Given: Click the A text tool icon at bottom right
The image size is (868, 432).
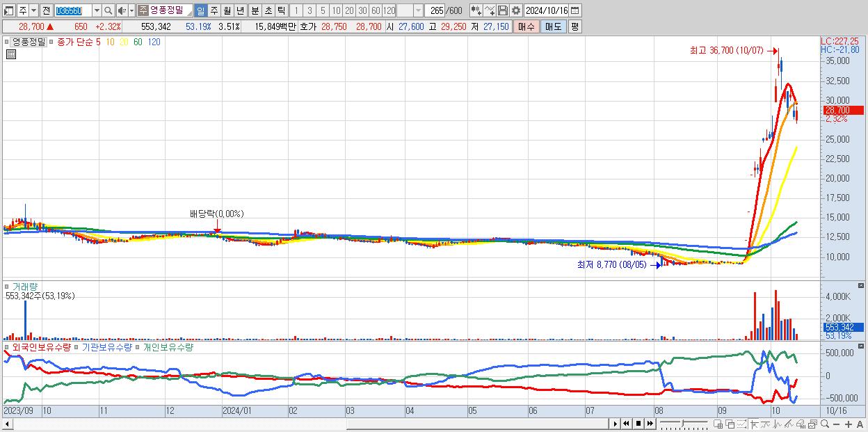Looking at the screenshot, I should (x=860, y=424).
